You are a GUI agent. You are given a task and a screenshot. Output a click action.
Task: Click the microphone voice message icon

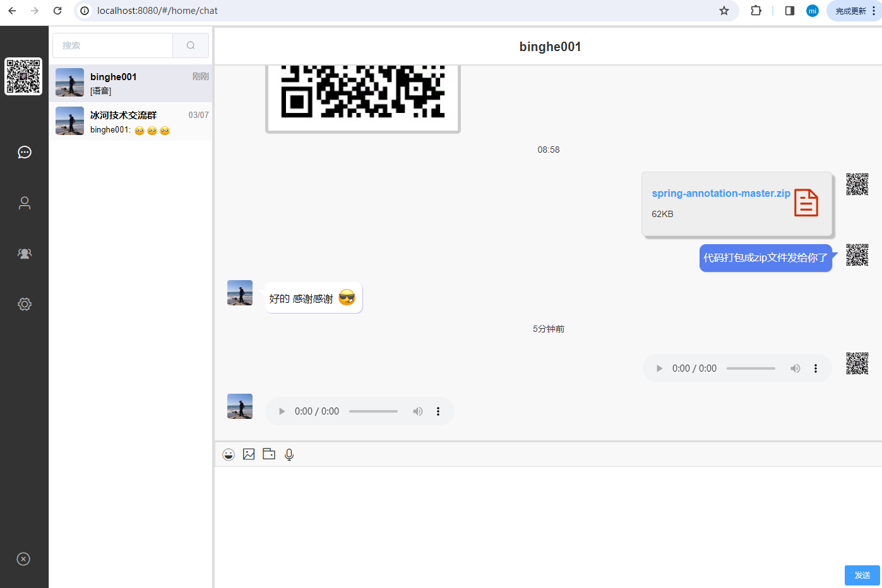(x=289, y=454)
